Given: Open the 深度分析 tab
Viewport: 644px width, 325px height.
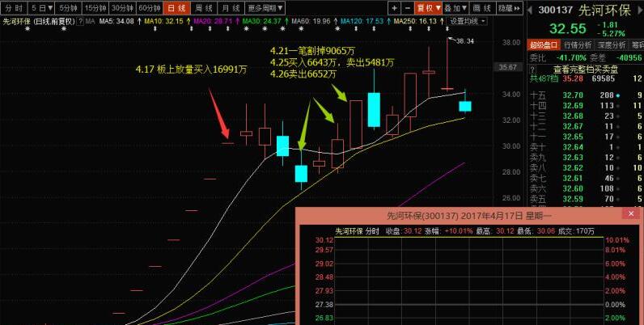Looking at the screenshot, I should point(611,44).
